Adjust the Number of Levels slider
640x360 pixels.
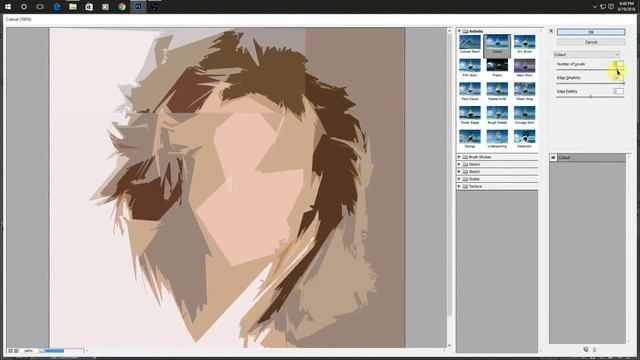(590, 69)
